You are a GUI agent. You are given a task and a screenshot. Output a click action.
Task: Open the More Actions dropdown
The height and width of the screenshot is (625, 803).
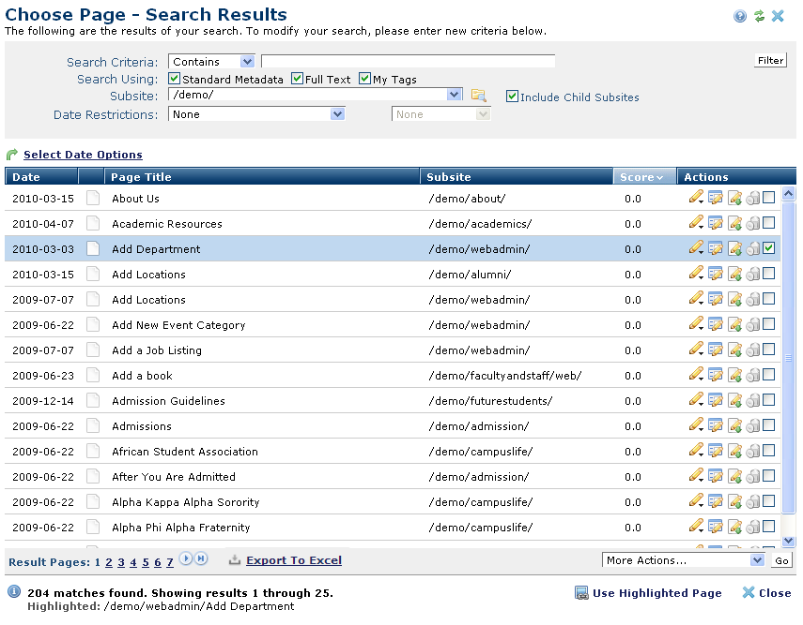(x=756, y=561)
